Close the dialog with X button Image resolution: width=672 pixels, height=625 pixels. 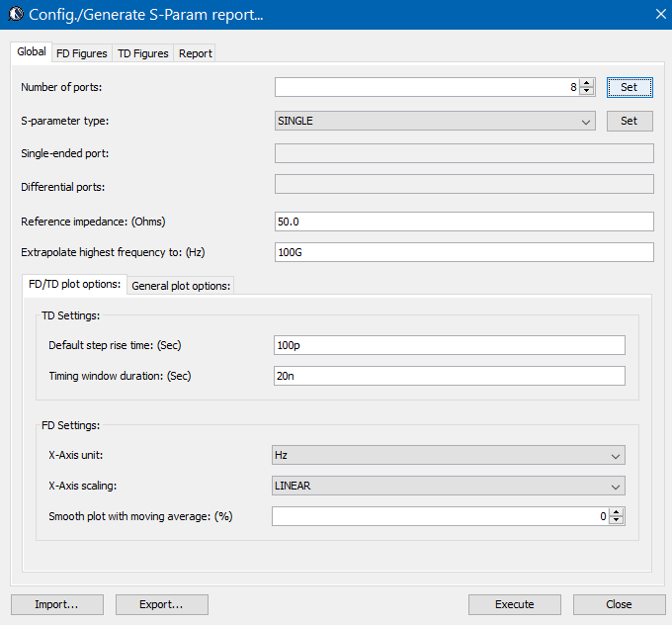click(x=661, y=14)
